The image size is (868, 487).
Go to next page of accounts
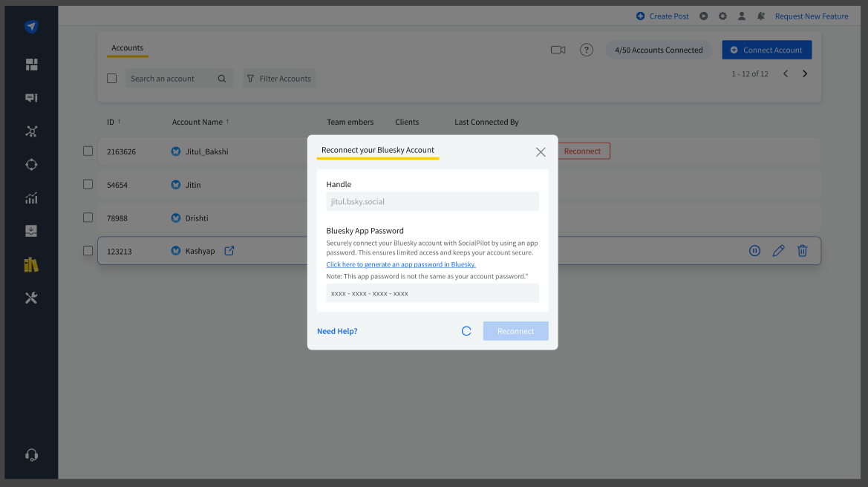click(x=805, y=73)
